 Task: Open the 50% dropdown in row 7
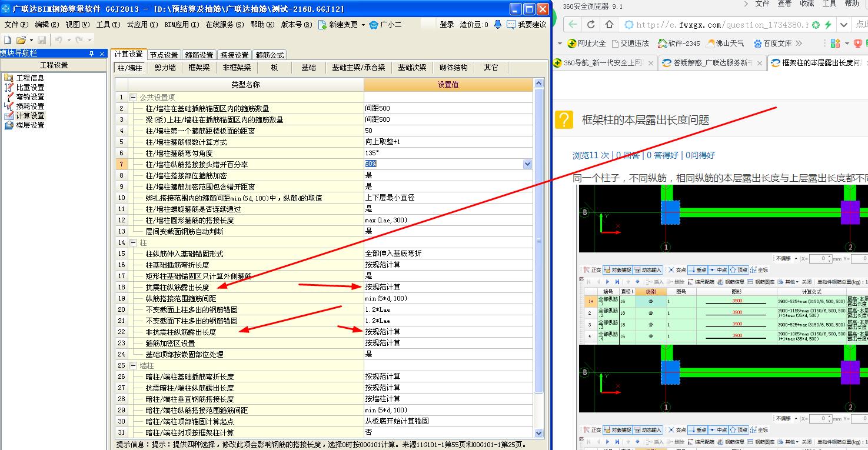527,164
